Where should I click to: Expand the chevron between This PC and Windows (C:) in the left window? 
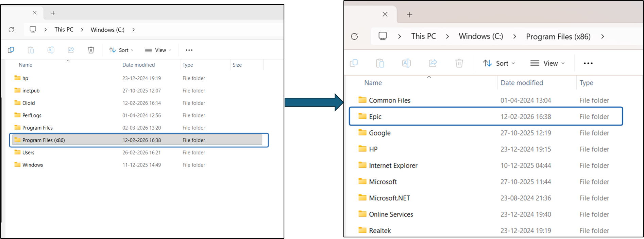82,30
